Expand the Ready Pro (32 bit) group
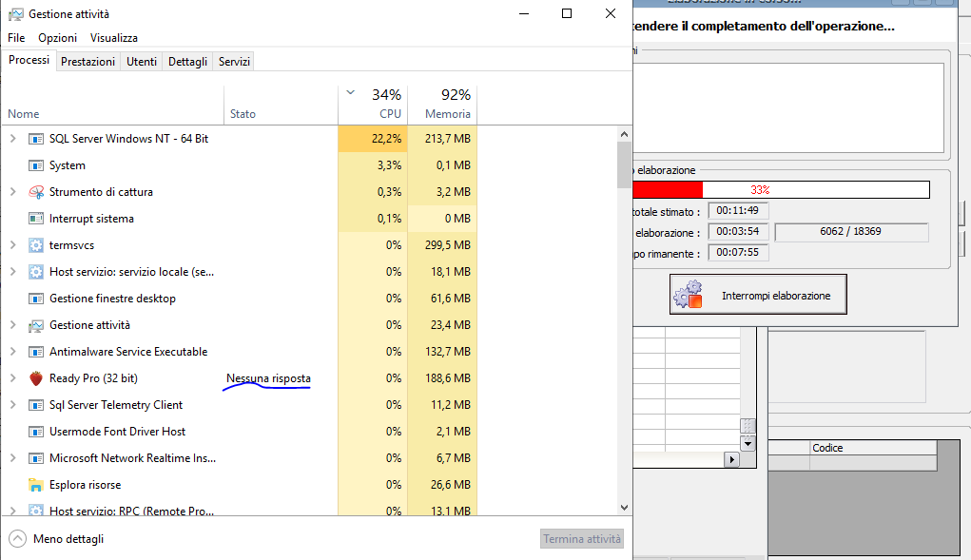The image size is (971, 560). [x=13, y=378]
